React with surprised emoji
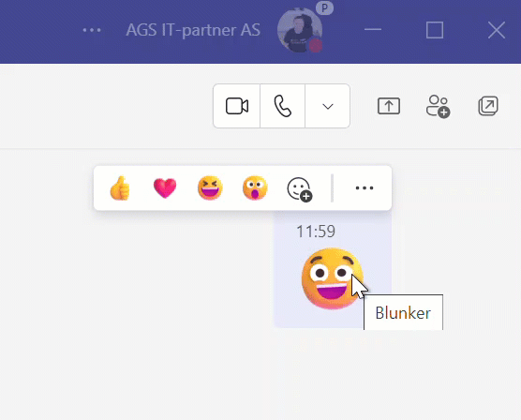 255,187
